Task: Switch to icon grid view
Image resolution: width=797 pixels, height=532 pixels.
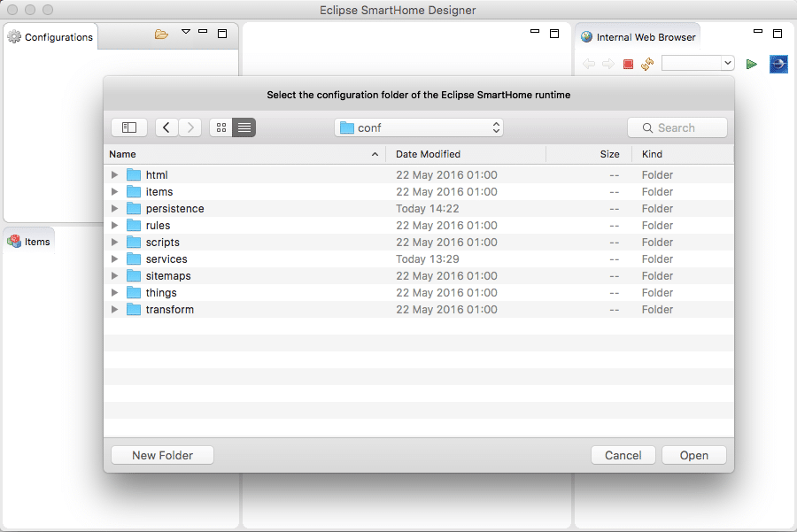Action: point(221,127)
